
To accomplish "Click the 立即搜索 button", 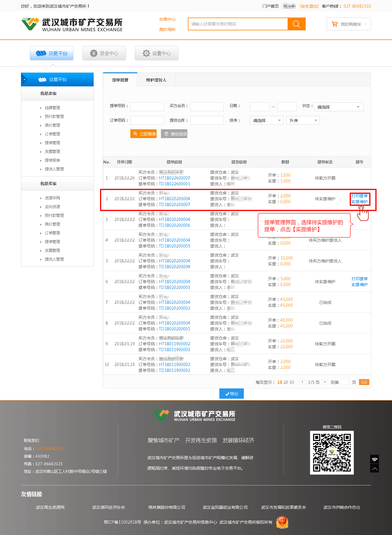I will click(x=143, y=134).
